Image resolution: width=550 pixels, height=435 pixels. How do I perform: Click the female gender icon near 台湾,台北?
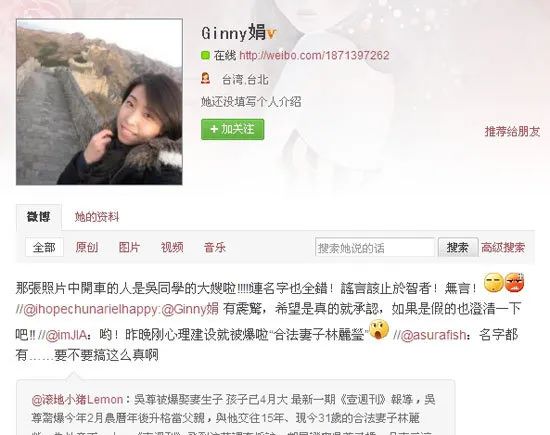(x=206, y=78)
